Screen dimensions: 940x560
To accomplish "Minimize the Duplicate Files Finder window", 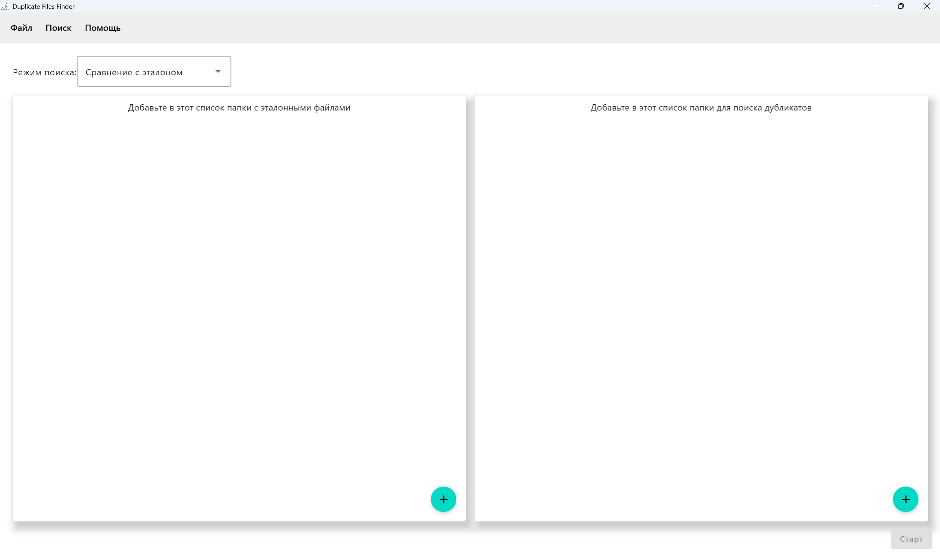I will tap(875, 6).
